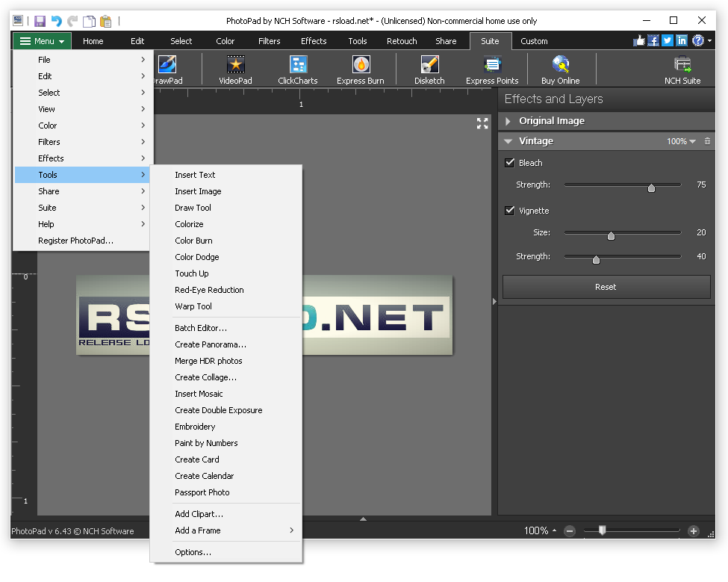
Task: Adjust the Vignette Strength slider
Action: pyautogui.click(x=596, y=259)
